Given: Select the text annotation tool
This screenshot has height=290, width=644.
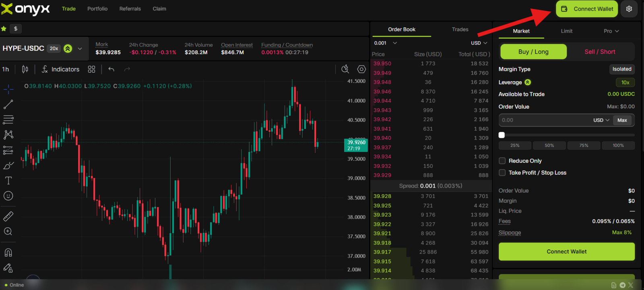Looking at the screenshot, I should coord(8,181).
